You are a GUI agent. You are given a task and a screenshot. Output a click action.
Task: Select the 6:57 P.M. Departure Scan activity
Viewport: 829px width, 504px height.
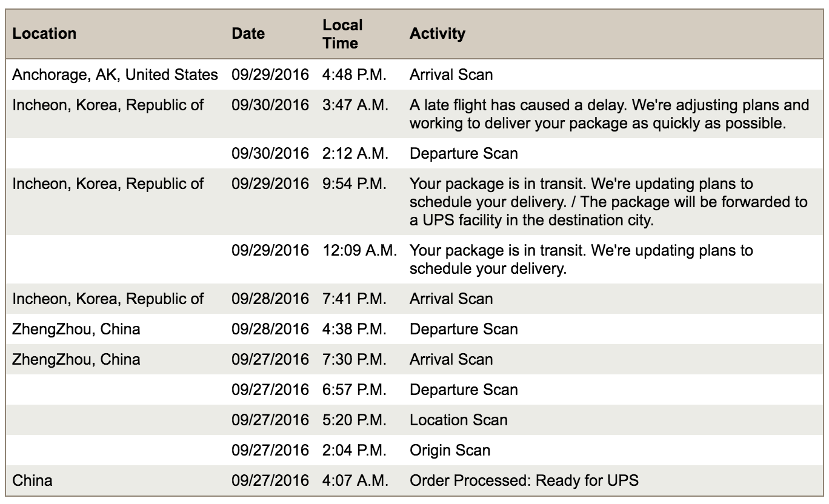tap(464, 390)
